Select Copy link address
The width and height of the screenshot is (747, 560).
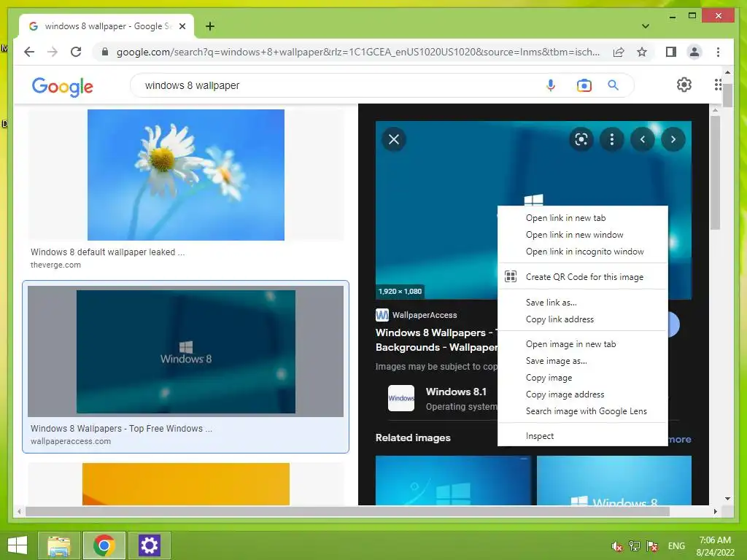click(583, 319)
